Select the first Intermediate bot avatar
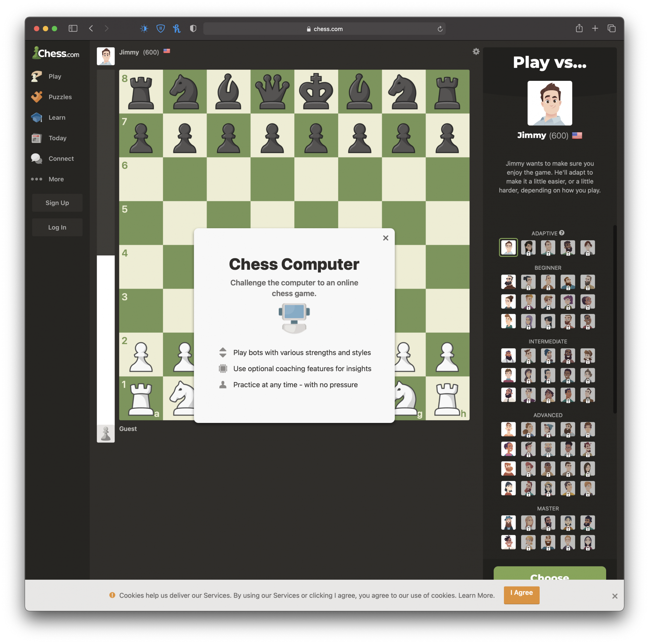649x644 pixels. pos(508,355)
